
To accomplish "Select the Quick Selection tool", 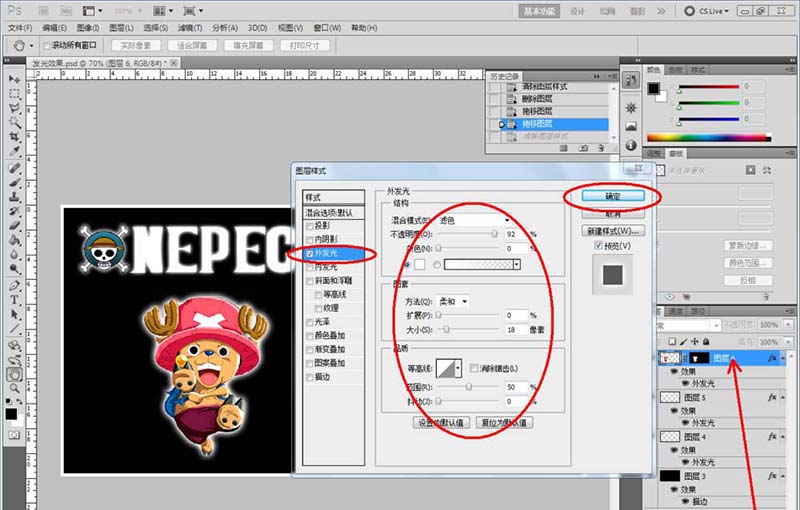I will coord(14,122).
